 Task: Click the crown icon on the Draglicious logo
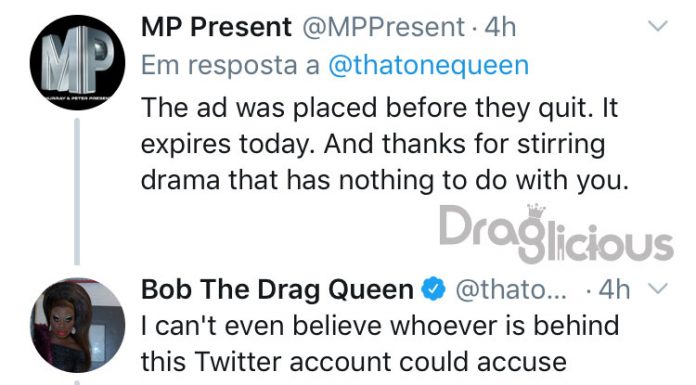536,212
